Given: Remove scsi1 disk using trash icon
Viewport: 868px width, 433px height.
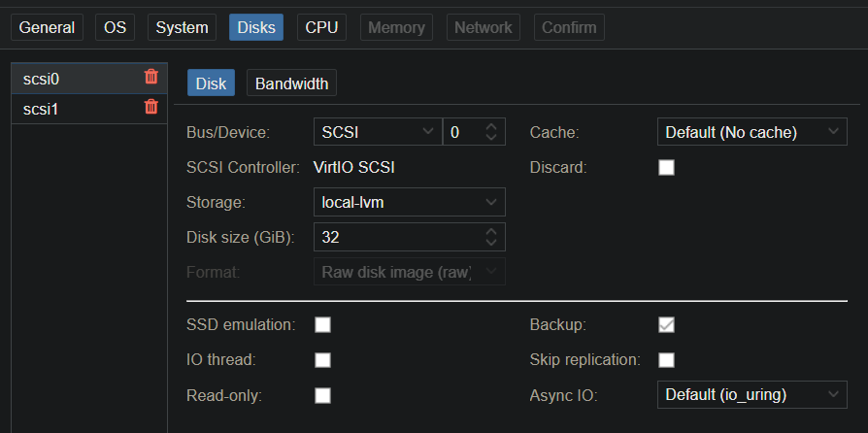Looking at the screenshot, I should coord(150,108).
